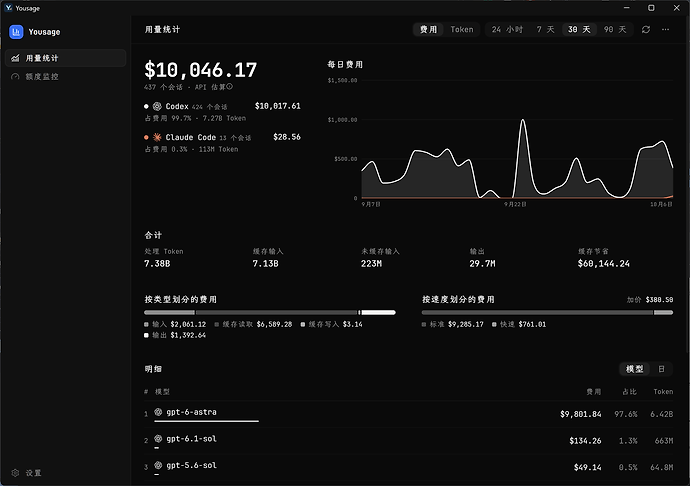
Task: Click the 加价 $380.50 label
Action: pos(650,300)
